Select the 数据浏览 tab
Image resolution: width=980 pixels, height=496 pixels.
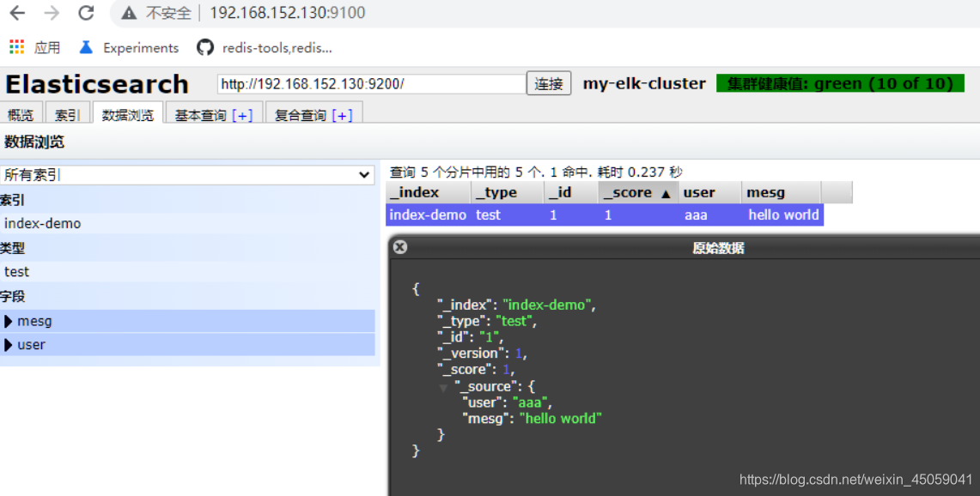pos(128,115)
